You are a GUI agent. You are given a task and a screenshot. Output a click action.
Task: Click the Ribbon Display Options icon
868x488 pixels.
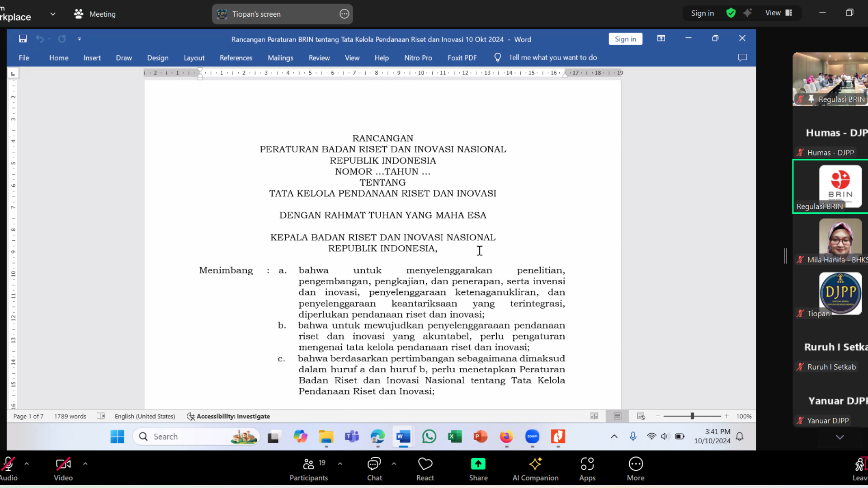pyautogui.click(x=661, y=38)
